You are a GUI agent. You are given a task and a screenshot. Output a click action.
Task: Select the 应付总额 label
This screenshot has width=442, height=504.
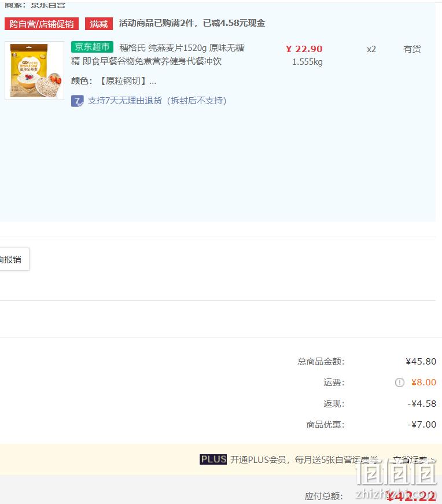324,496
